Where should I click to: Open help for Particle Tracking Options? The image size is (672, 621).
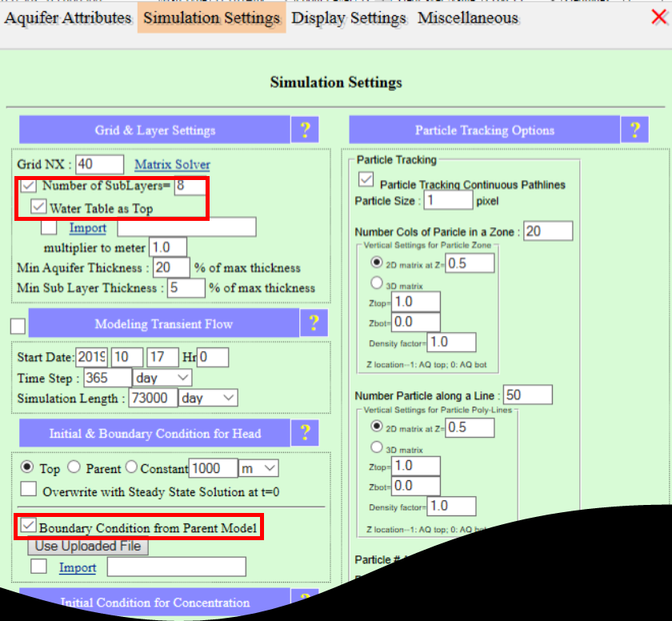(x=634, y=130)
